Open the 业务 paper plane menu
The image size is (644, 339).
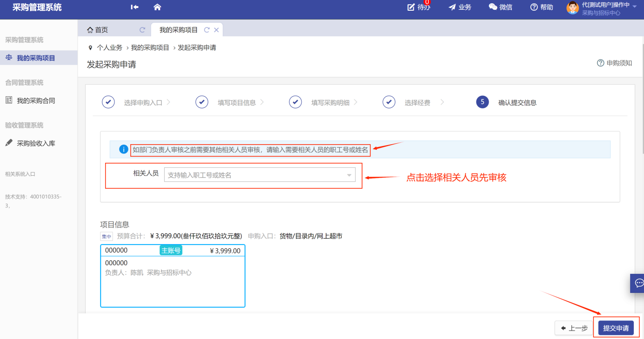click(460, 7)
